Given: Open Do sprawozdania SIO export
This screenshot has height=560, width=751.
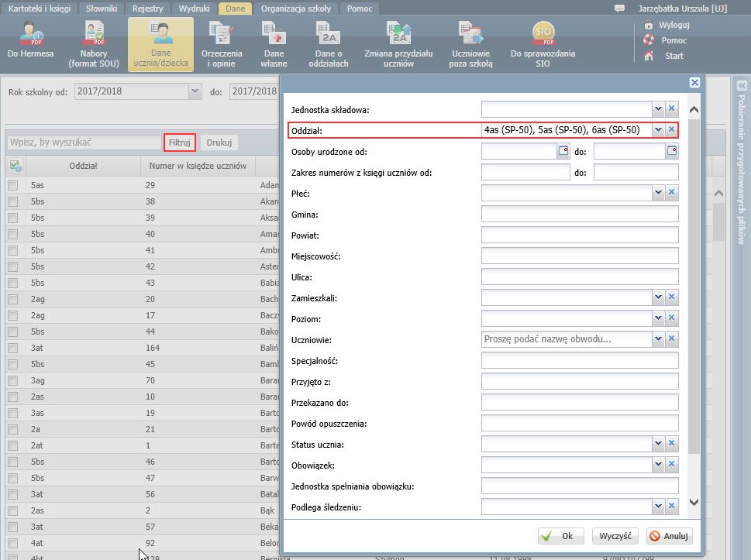Looking at the screenshot, I should tap(543, 44).
